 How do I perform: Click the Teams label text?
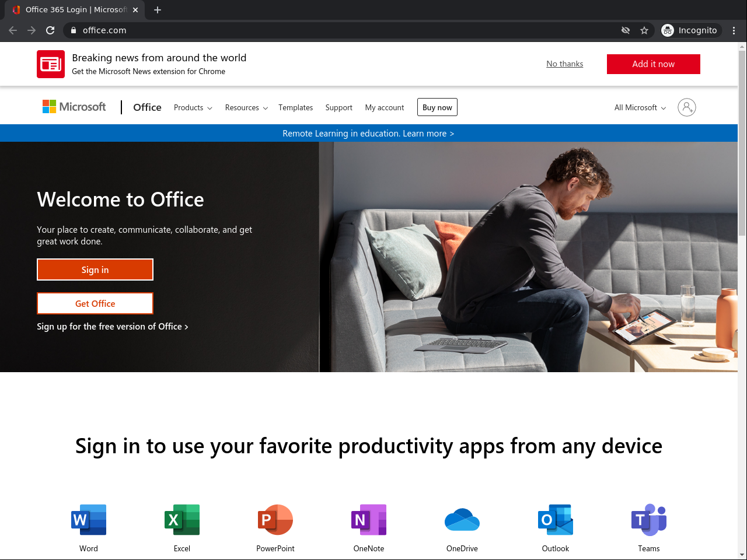[649, 548]
